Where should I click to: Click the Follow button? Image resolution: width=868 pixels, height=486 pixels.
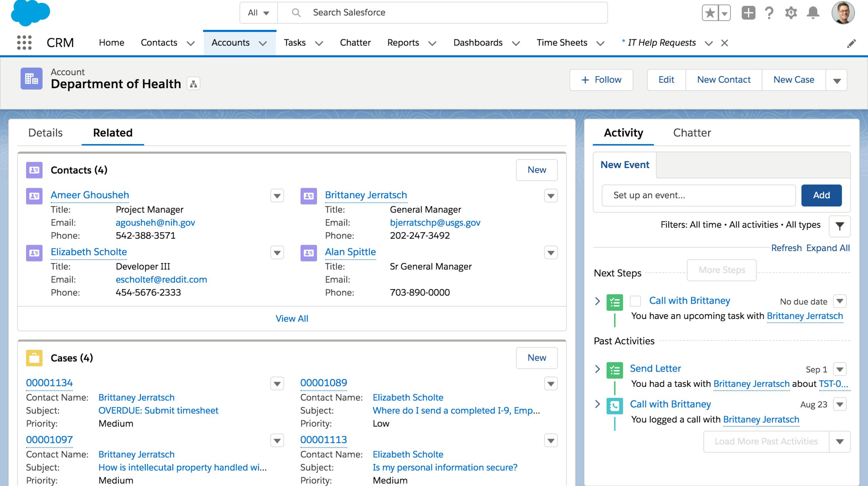point(601,80)
